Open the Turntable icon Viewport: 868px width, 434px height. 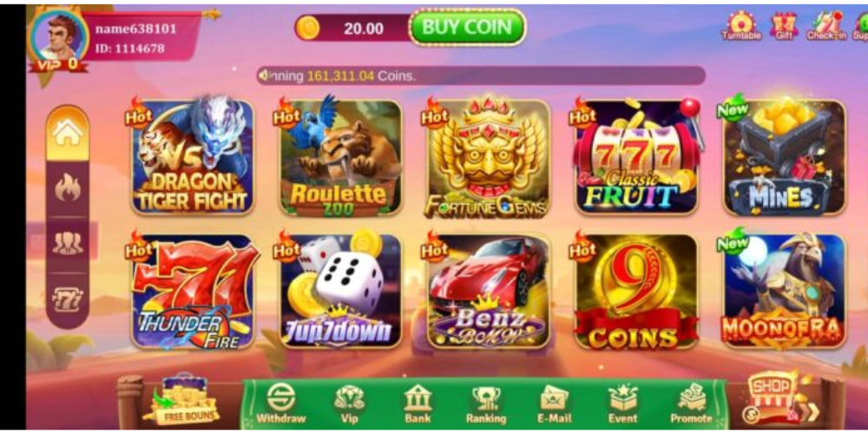tap(740, 26)
